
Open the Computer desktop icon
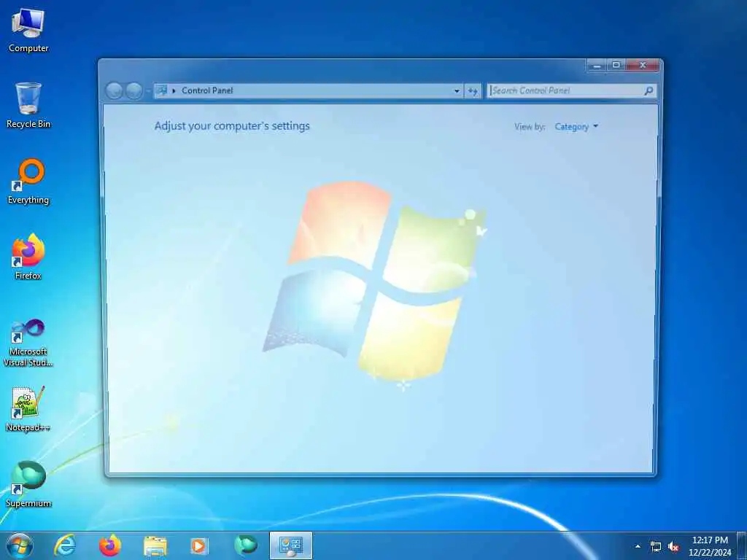coord(28,29)
